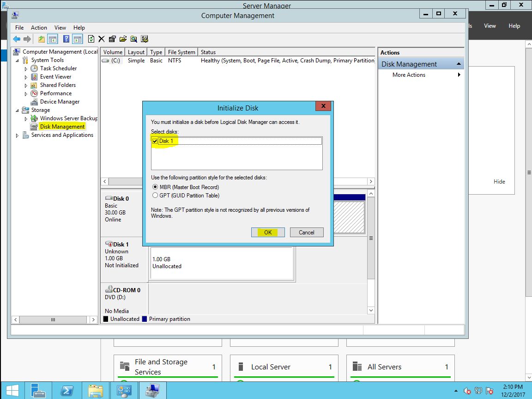Click OK to initialize the disk
The width and height of the screenshot is (532, 399).
pos(268,233)
